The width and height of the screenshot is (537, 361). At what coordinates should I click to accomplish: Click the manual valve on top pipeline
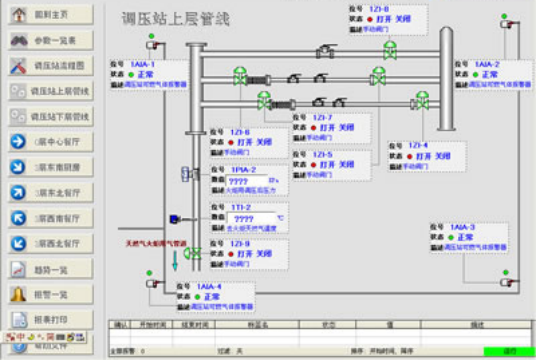[325, 51]
